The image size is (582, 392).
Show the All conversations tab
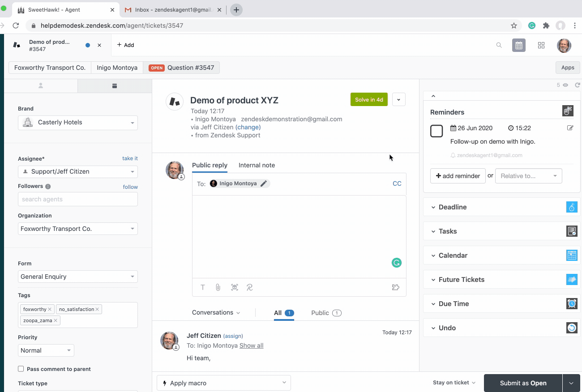[x=284, y=313]
